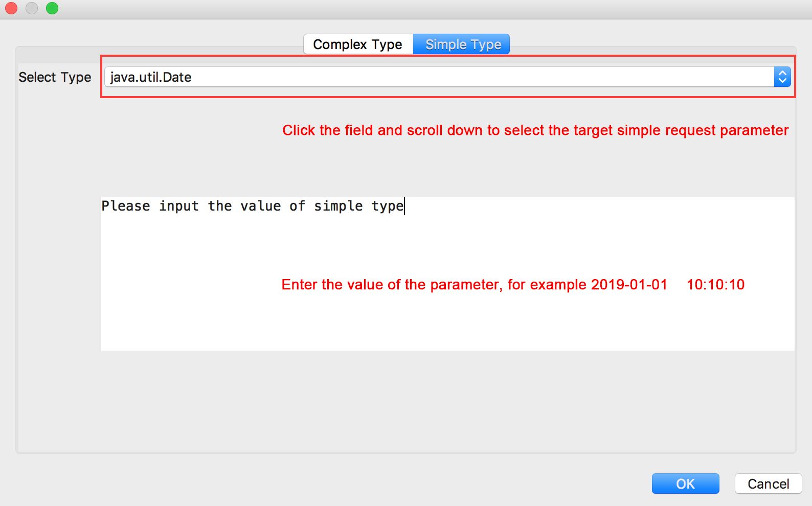Viewport: 812px width, 506px height.
Task: Open the Select Type combo box
Action: pyautogui.click(x=440, y=77)
